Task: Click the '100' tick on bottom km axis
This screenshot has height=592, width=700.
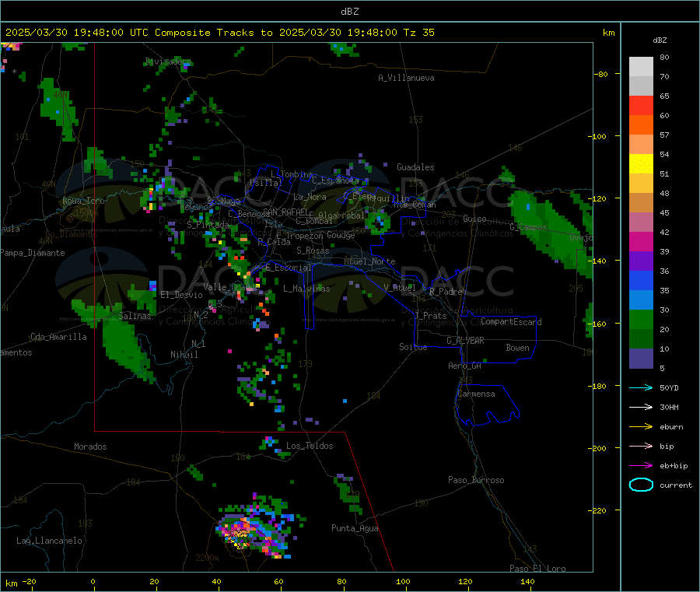Action: click(403, 581)
